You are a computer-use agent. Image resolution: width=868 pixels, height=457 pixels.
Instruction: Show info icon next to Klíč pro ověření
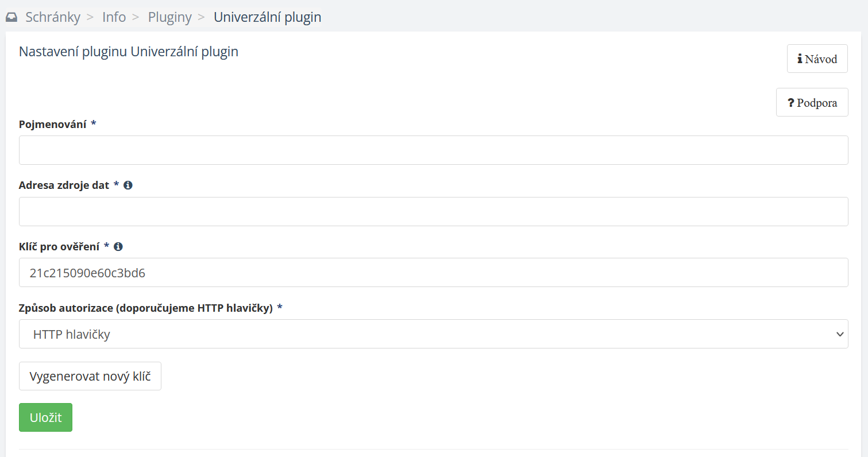pos(118,246)
